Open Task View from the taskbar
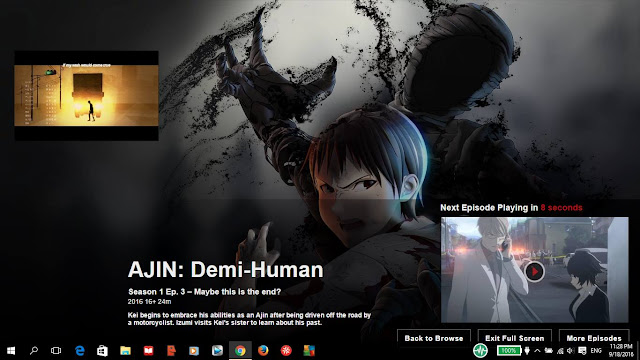Screen dimensions: 640x360 [x=56, y=351]
